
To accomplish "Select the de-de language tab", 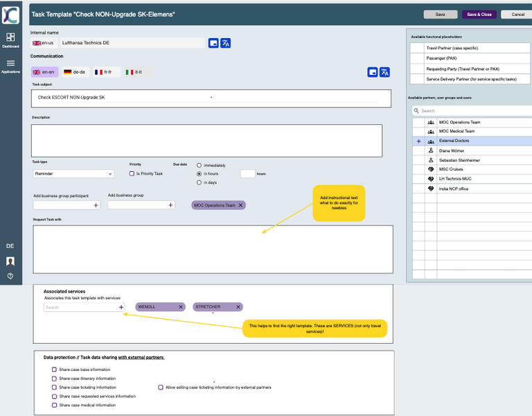I will pos(76,72).
